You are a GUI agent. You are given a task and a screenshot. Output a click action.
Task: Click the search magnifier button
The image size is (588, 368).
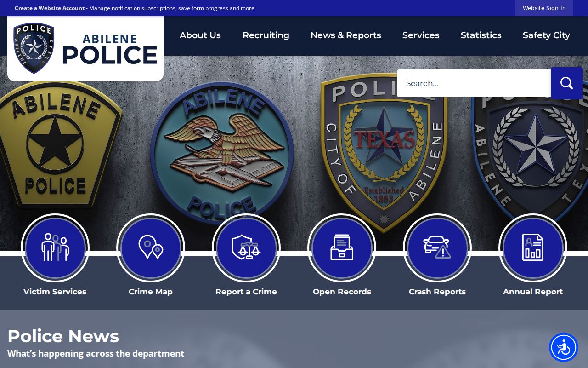(x=567, y=83)
